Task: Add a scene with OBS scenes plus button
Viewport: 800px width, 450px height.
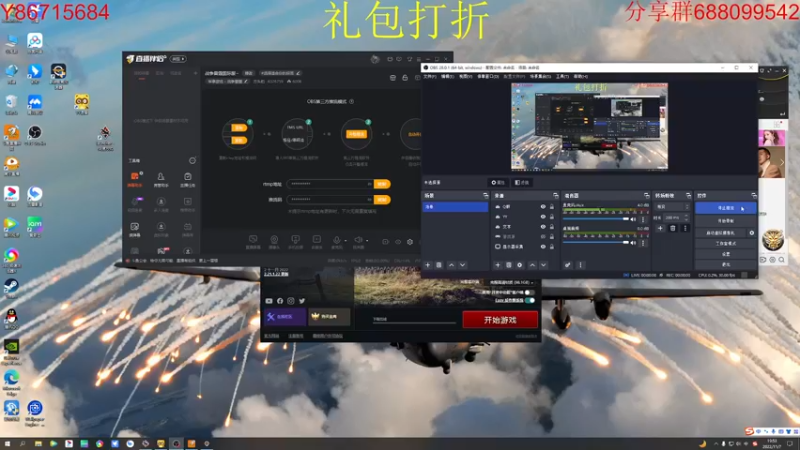Action: click(x=428, y=265)
